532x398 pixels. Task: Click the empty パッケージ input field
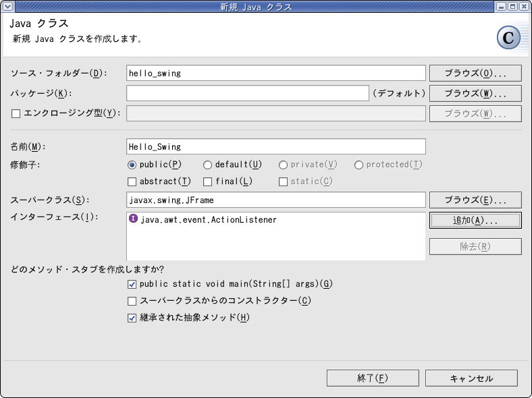248,93
